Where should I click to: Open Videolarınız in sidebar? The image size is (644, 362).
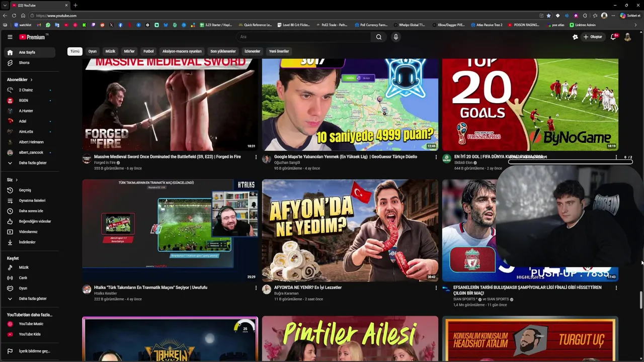click(x=30, y=232)
